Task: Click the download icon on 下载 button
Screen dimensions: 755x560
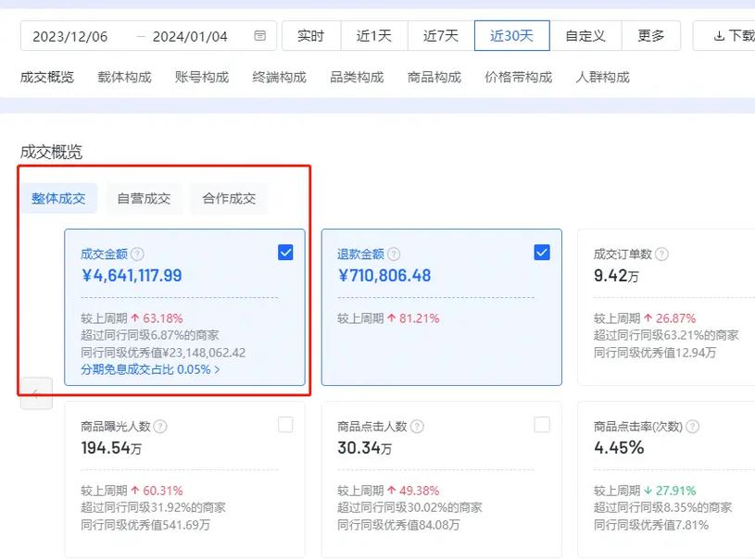Action: (x=719, y=36)
